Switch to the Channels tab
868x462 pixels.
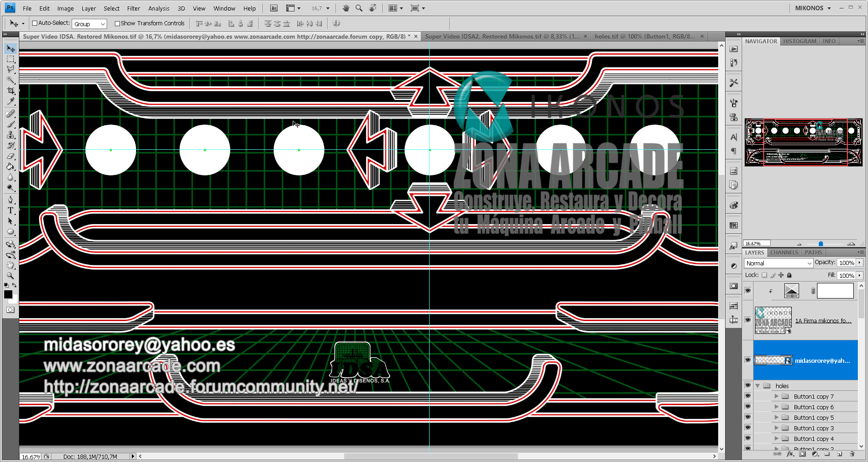click(x=784, y=253)
